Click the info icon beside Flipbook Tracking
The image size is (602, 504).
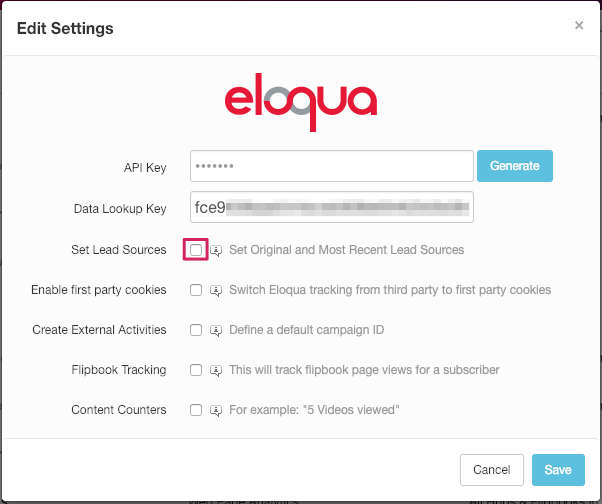point(216,370)
